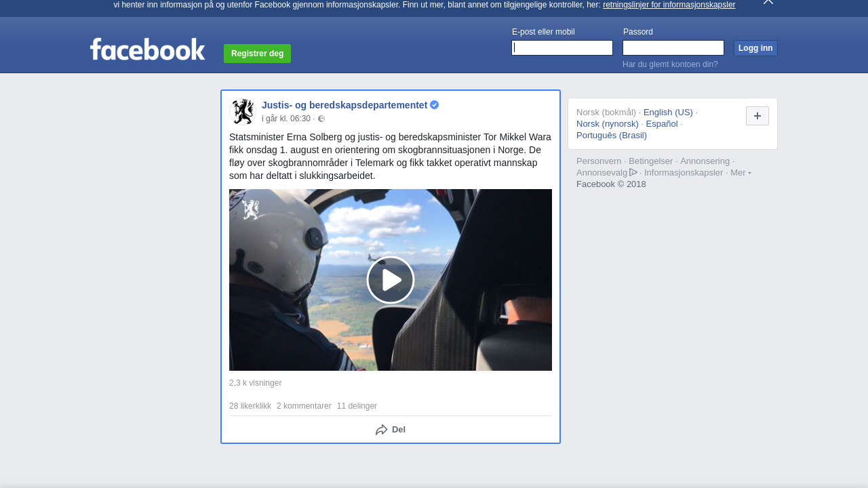Click the Justis- og beredskapsdepartementet profile picture
Screen dimensions: 868x488
coord(242,112)
